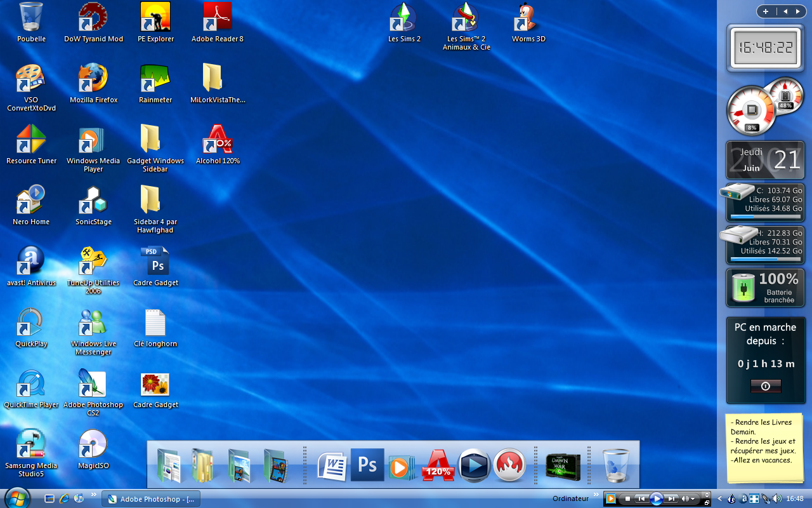The image size is (812, 508).
Task: Launch Nero flame icon in dock
Action: coord(509,465)
